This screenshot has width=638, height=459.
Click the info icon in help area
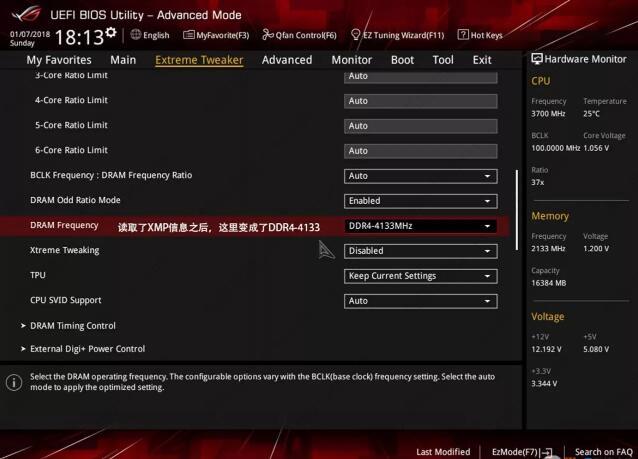[x=14, y=383]
